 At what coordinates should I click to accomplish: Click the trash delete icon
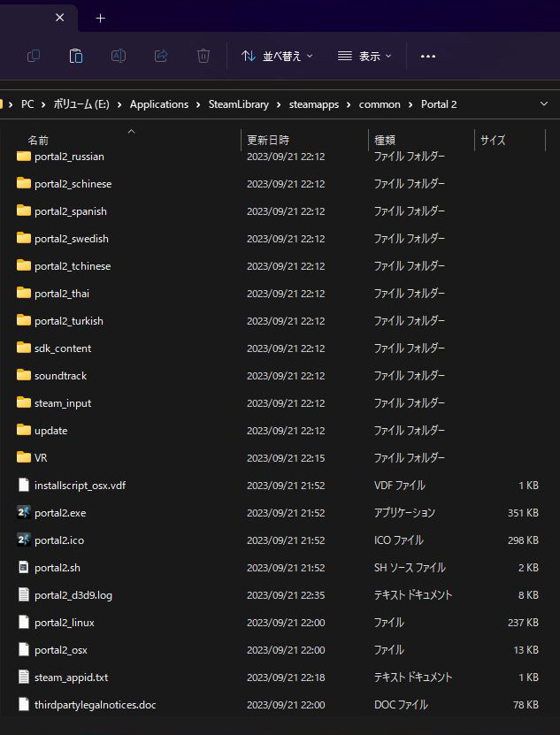203,57
